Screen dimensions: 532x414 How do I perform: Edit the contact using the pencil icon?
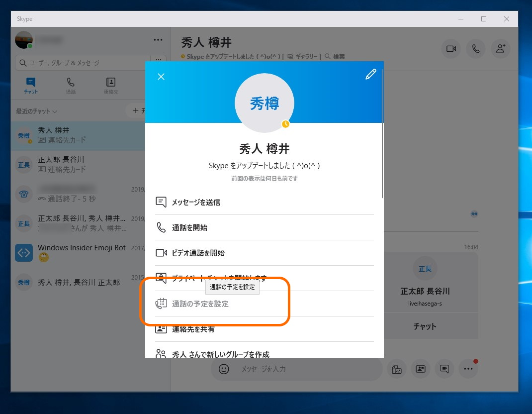(370, 74)
